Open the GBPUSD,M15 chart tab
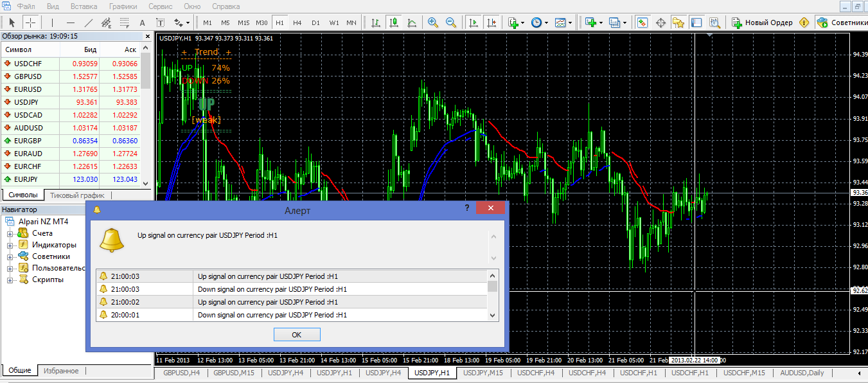This screenshot has height=383, width=868. click(x=234, y=373)
